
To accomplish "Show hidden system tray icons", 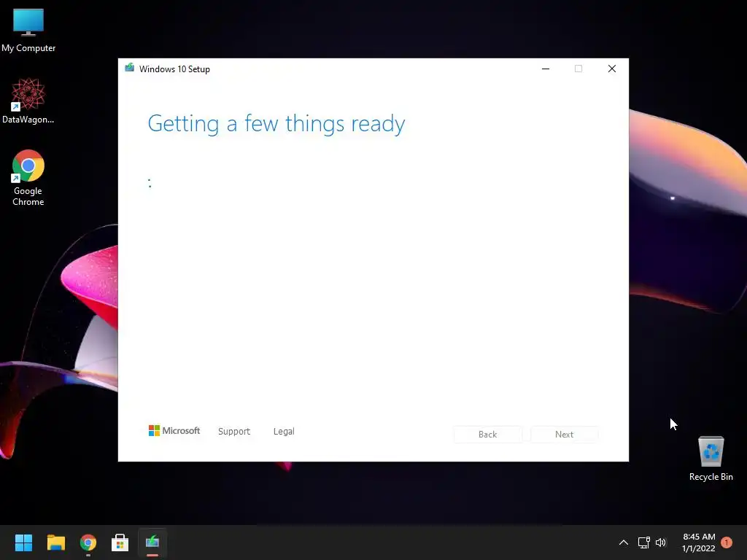I will coord(623,542).
